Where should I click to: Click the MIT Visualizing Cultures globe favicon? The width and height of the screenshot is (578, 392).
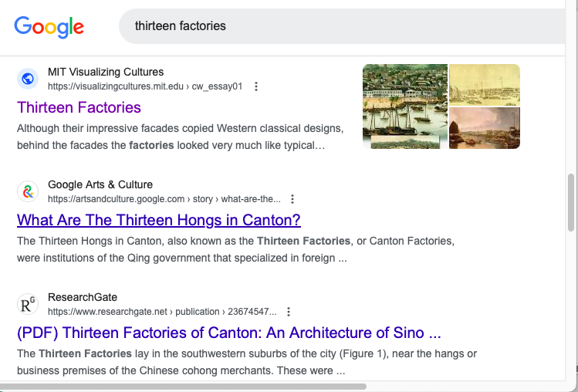pyautogui.click(x=28, y=79)
